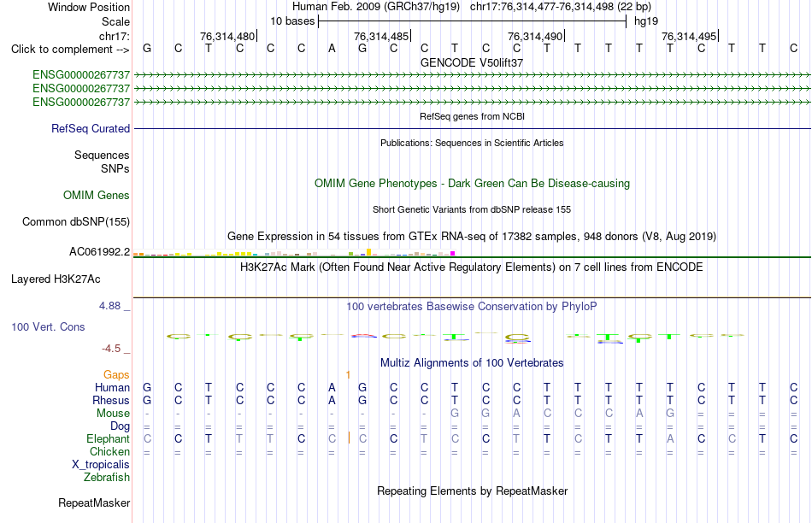Click the orange 'Gaps' label

tap(116, 374)
